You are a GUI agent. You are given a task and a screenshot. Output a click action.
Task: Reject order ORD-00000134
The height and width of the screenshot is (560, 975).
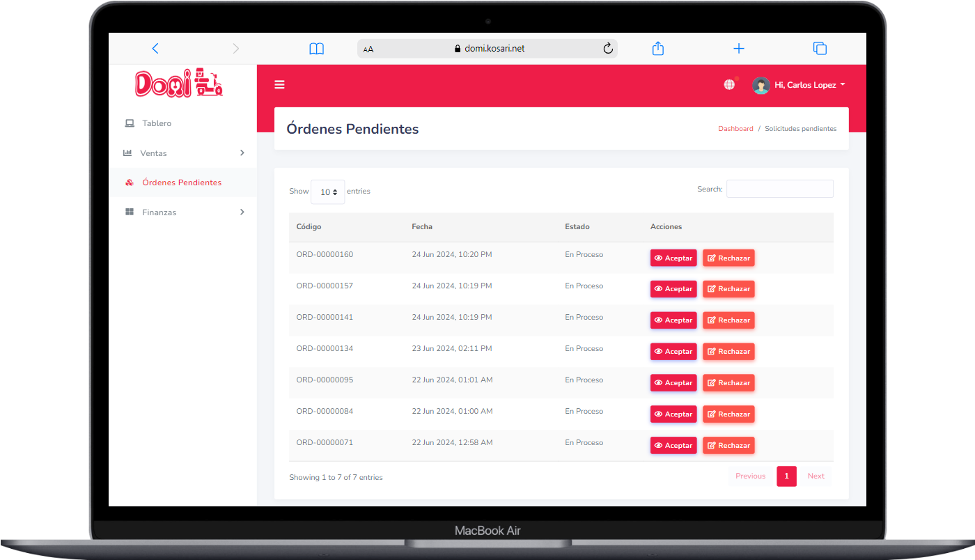pyautogui.click(x=728, y=352)
